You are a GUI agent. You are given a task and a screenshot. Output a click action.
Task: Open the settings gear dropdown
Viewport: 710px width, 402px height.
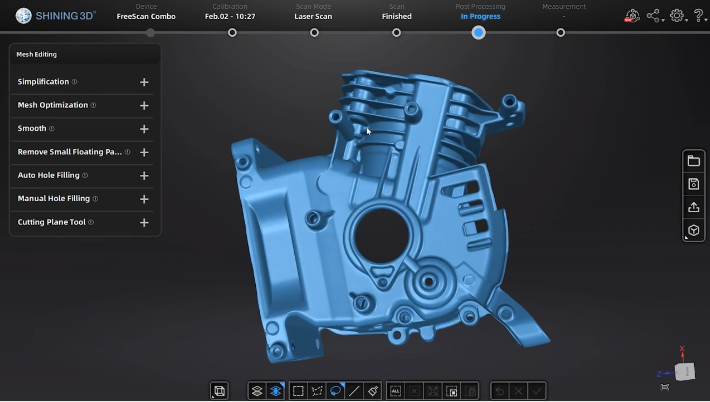(x=678, y=16)
